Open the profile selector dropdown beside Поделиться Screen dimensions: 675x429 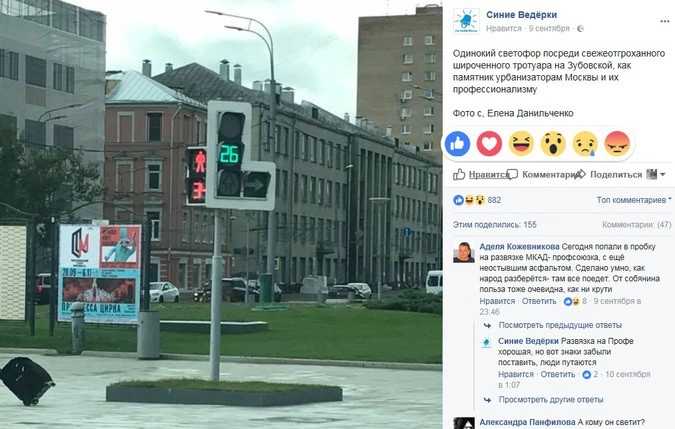[656, 174]
